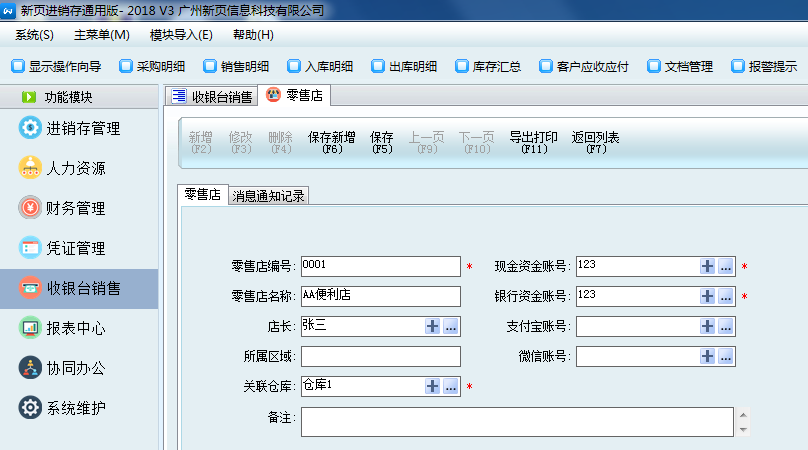Open 凭证管理 module icon
The width and height of the screenshot is (808, 450).
pyautogui.click(x=30, y=248)
